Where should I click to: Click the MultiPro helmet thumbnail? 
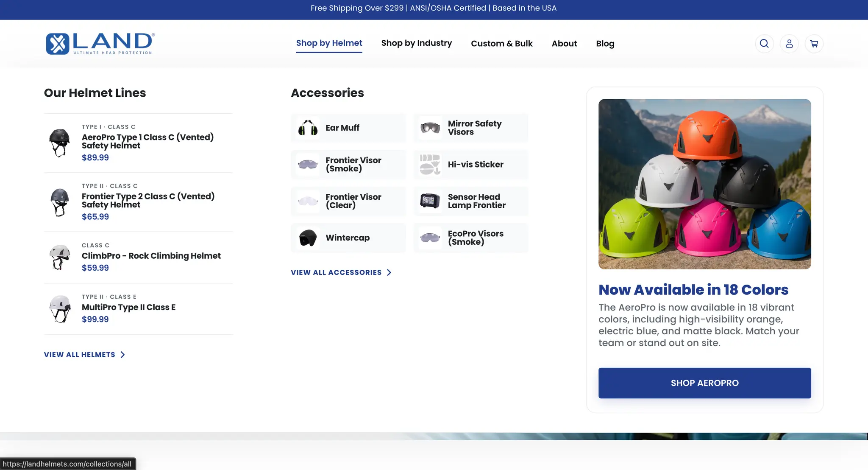coord(60,309)
